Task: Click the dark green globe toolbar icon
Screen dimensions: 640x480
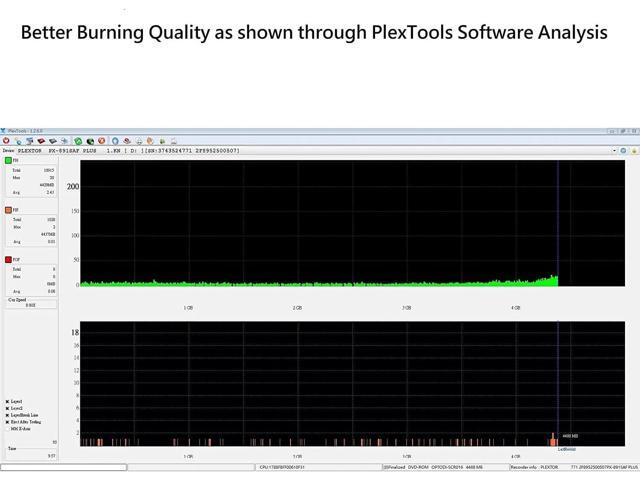Action: 90,141
